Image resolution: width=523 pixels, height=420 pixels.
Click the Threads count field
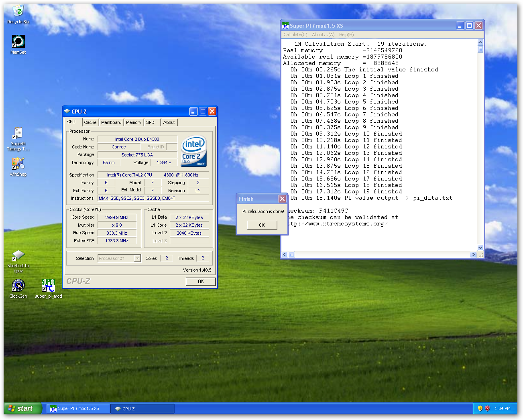coord(203,258)
